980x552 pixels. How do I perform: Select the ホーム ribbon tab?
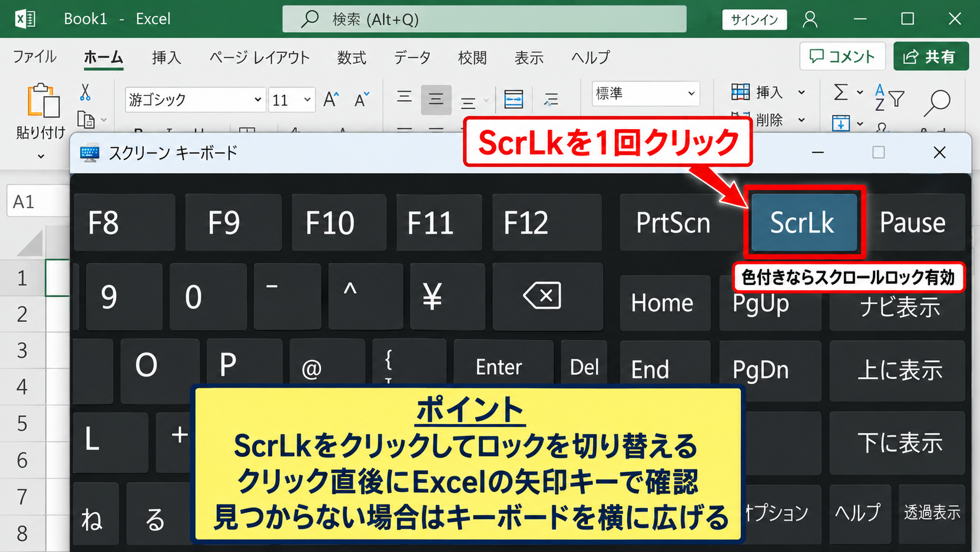(x=103, y=57)
